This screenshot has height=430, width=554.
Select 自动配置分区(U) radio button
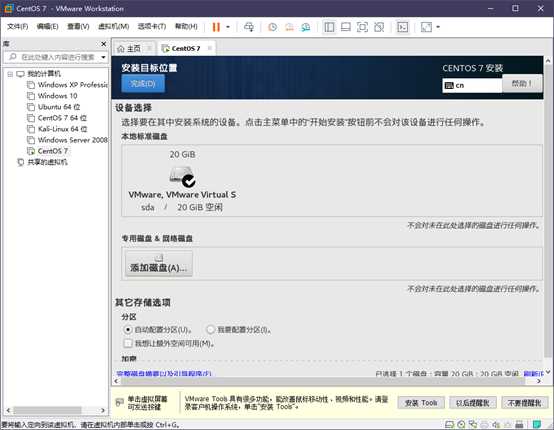[128, 330]
